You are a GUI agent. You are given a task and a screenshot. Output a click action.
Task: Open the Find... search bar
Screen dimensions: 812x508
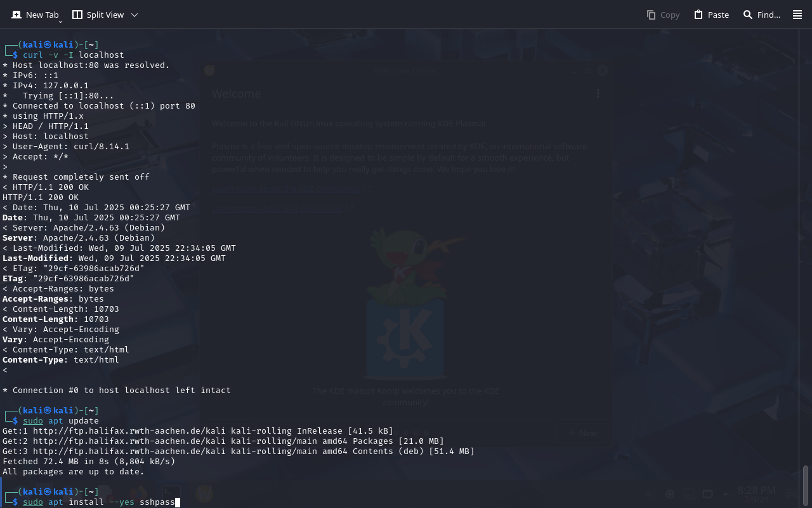pos(762,15)
